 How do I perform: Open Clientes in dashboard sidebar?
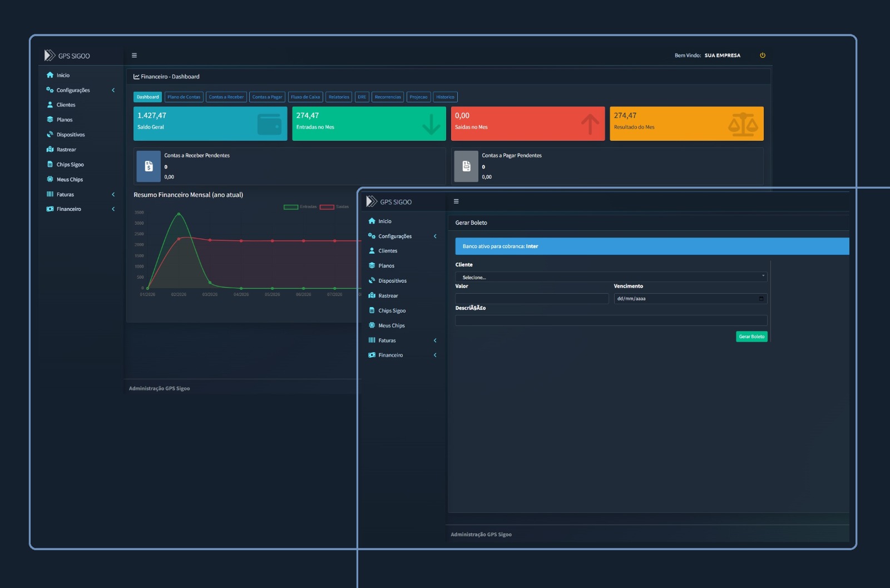coord(66,105)
